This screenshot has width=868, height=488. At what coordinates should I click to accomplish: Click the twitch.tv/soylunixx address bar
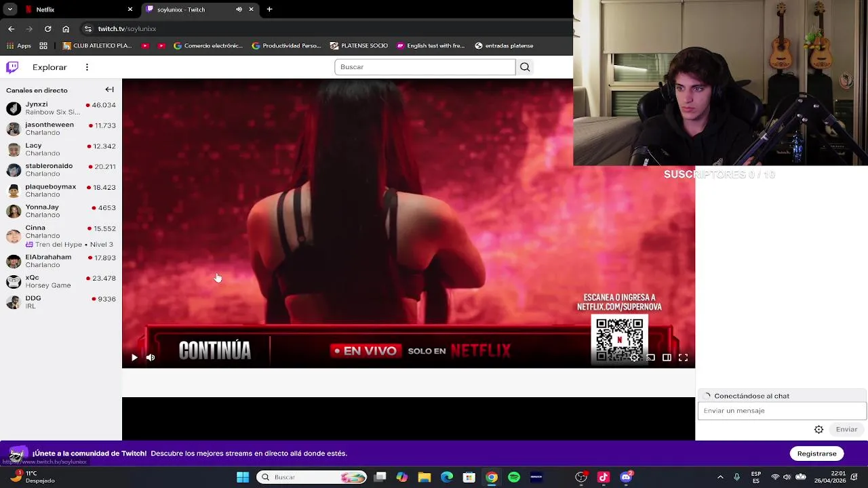pos(325,29)
